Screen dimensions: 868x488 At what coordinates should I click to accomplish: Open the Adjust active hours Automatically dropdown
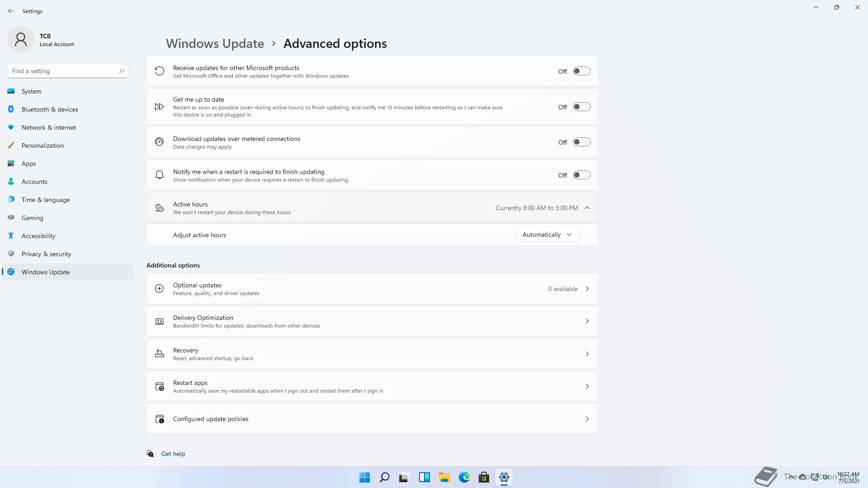547,235
